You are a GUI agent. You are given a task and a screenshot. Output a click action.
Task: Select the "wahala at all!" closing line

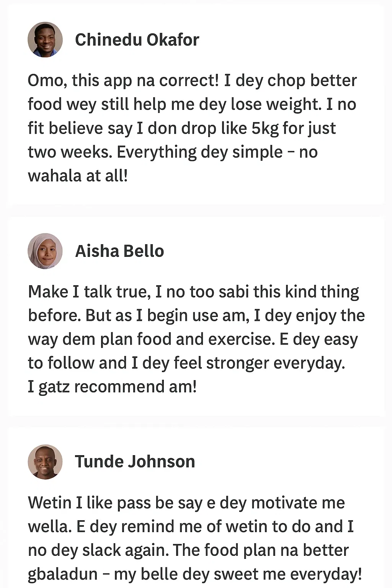click(78, 176)
